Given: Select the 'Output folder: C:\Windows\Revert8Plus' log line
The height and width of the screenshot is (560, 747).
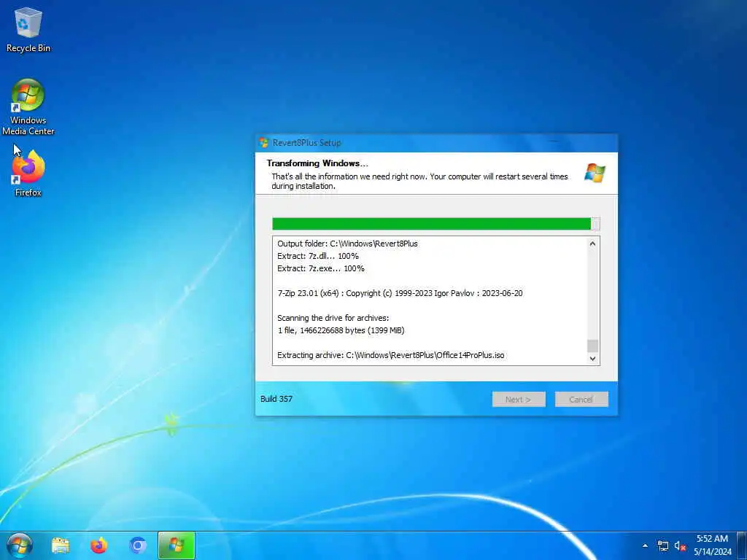Looking at the screenshot, I should [347, 244].
